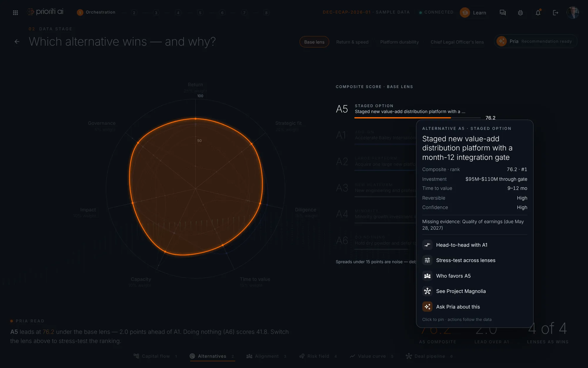Go back with the left arrow
588x368 pixels.
pos(17,42)
